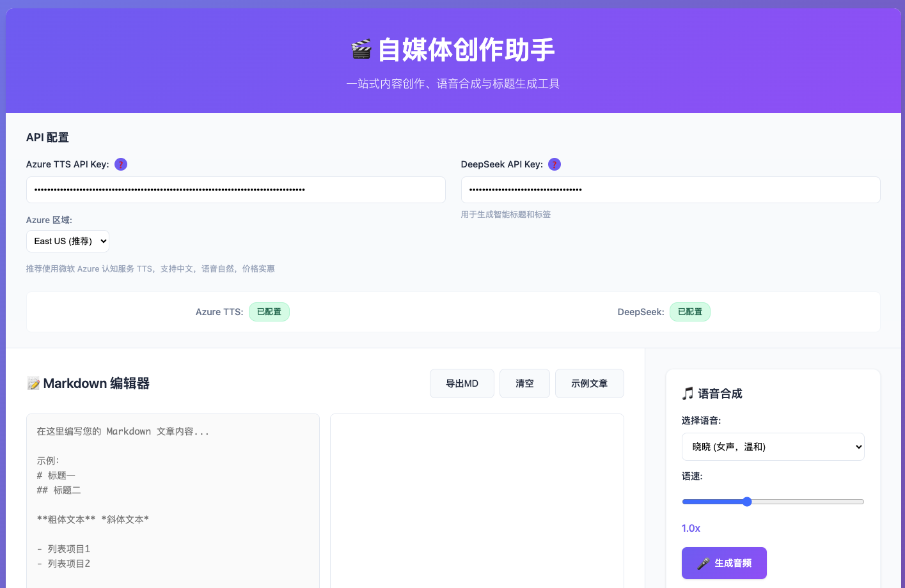
Task: Click the 生成音频 generate audio button
Action: click(724, 563)
